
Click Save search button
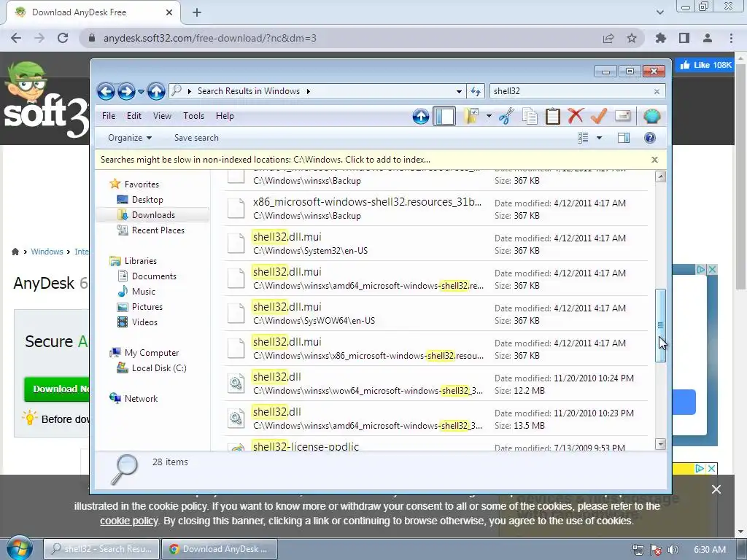coord(196,138)
